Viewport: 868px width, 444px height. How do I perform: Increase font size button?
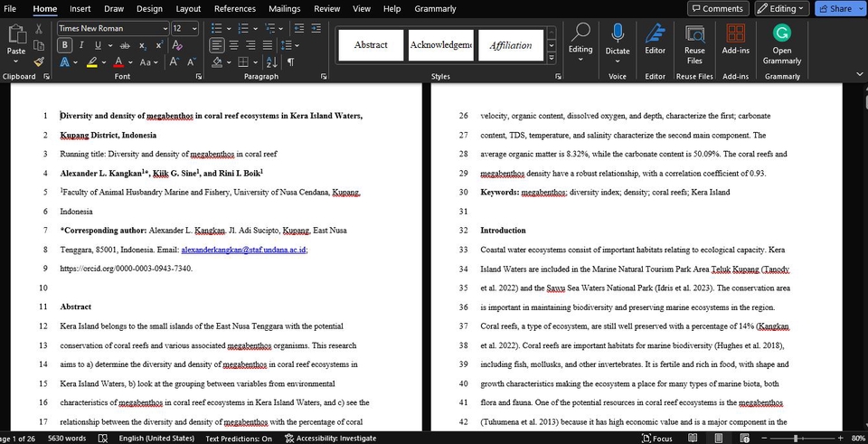(x=174, y=62)
